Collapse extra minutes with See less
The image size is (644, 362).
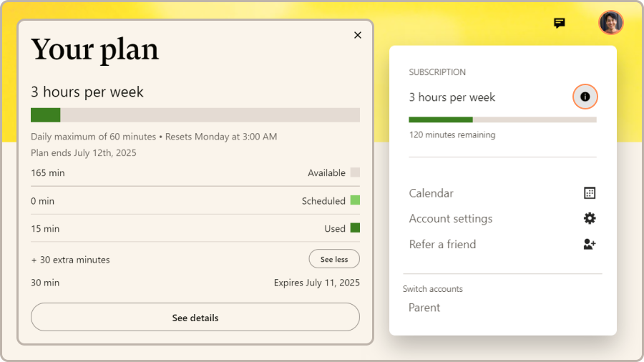click(334, 259)
